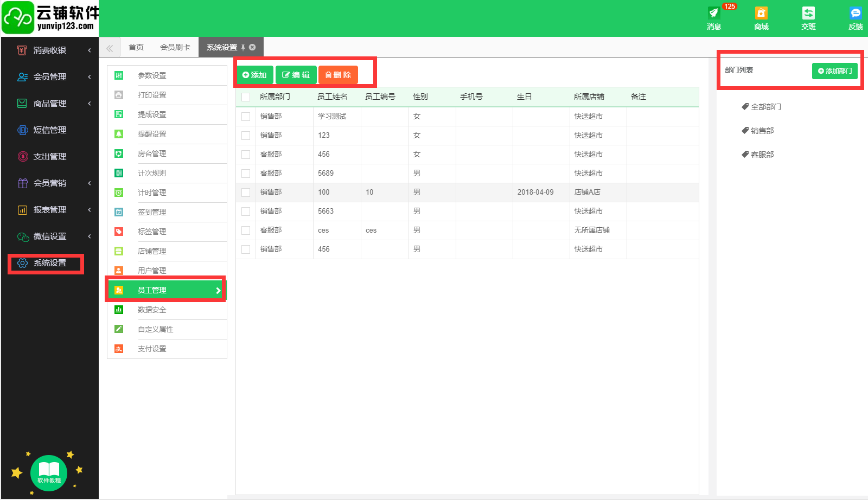Close the 系统设置 tab
Image resolution: width=868 pixels, height=500 pixels.
coord(252,47)
